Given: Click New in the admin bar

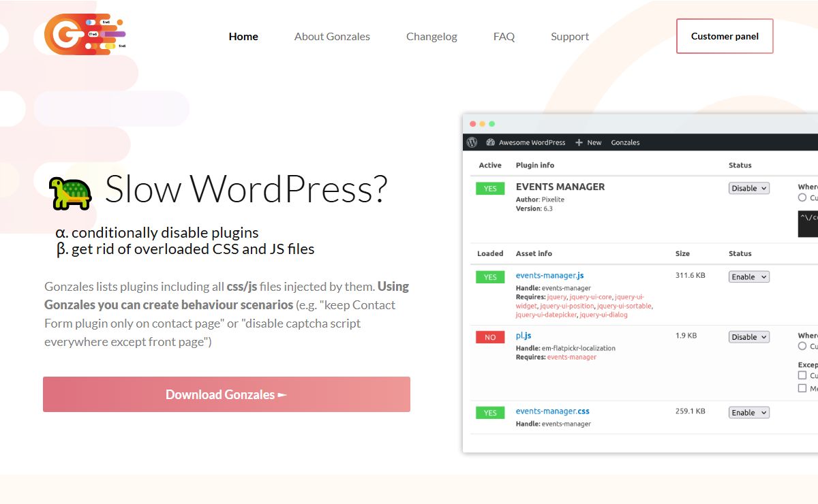Looking at the screenshot, I should pos(594,142).
